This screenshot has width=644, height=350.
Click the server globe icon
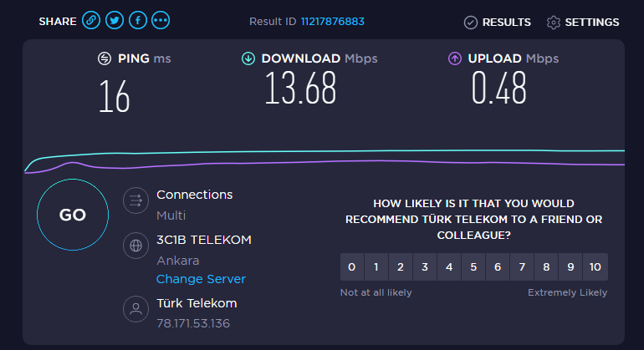click(135, 246)
